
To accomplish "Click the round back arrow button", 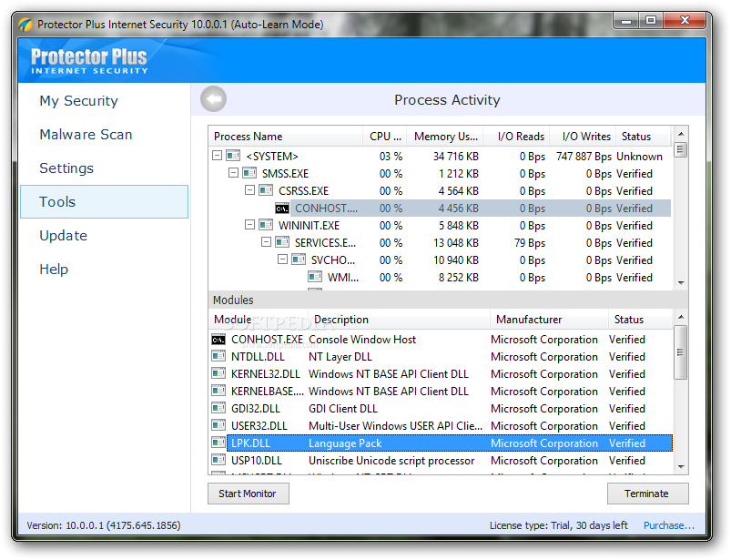I will coord(214,99).
